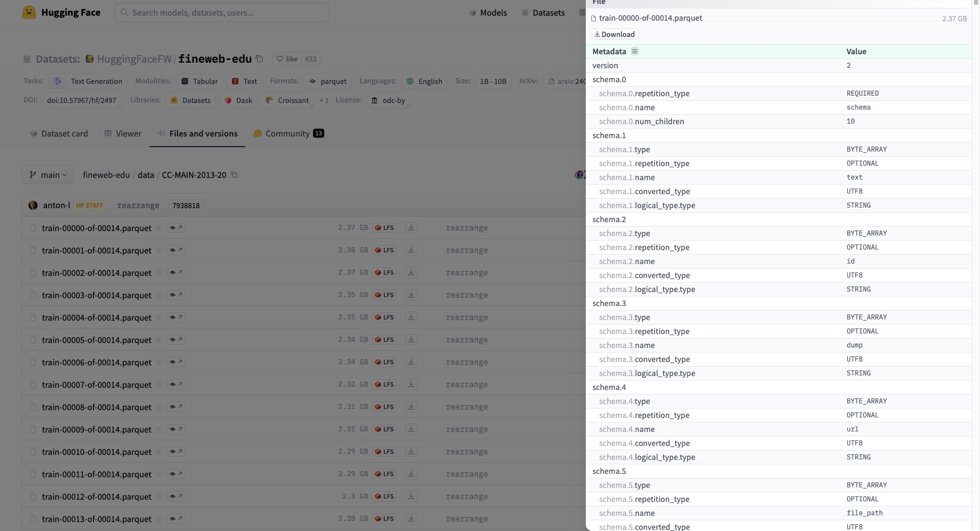This screenshot has height=531, width=980.
Task: Copy the CC-MAIN-2013-20 path icon
Action: 234,175
